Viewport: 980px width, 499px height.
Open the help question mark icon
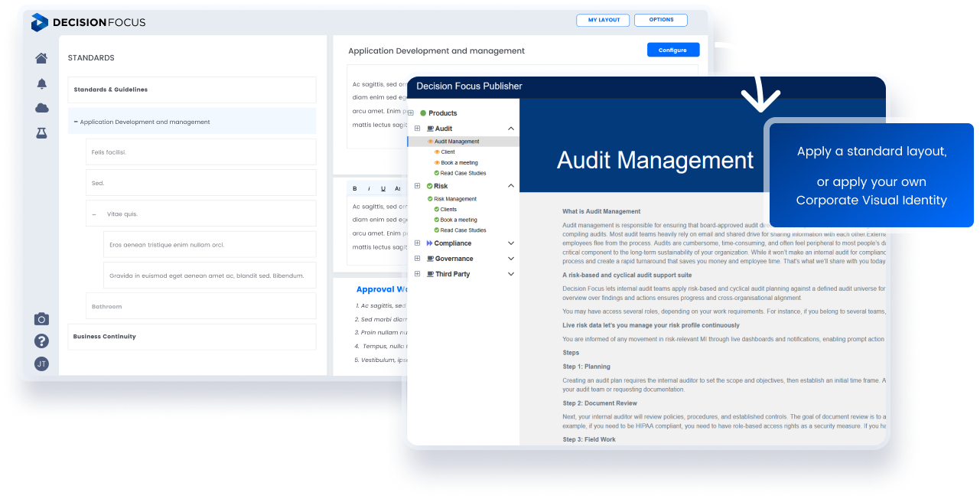pyautogui.click(x=41, y=341)
